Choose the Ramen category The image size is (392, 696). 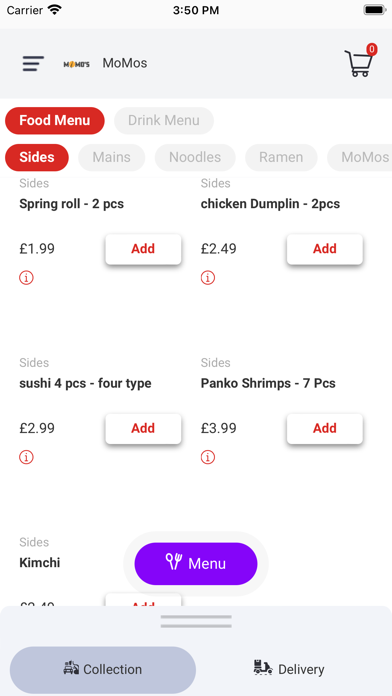point(281,157)
